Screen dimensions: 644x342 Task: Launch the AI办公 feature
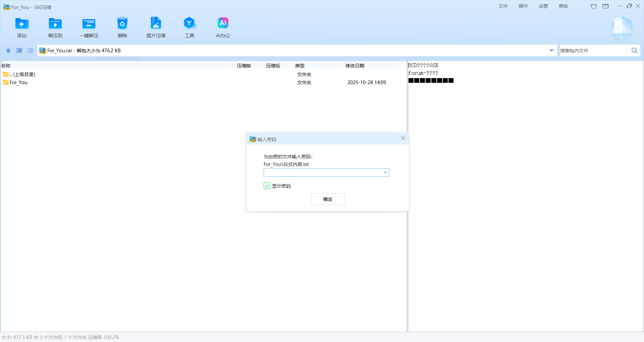tap(223, 24)
